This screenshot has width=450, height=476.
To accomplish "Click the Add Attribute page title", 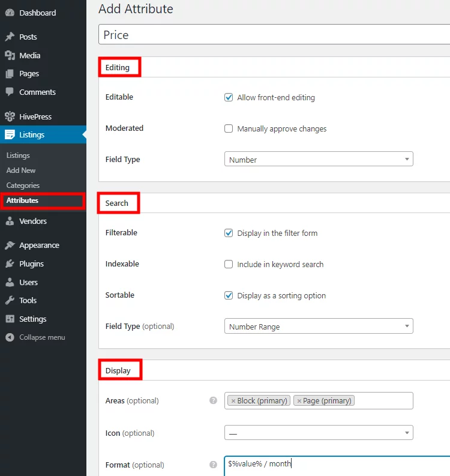I will [136, 9].
